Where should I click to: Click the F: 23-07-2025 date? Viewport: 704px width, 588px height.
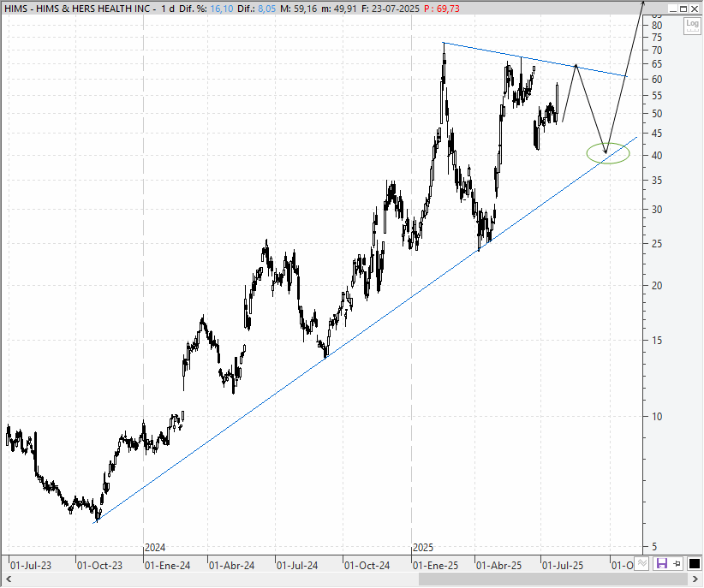click(391, 9)
